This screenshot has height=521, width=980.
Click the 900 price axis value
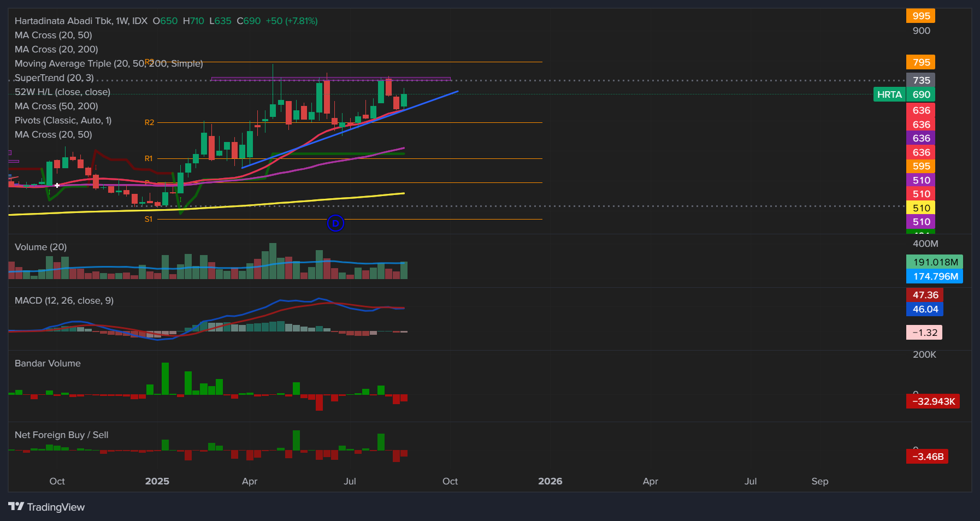coord(921,31)
